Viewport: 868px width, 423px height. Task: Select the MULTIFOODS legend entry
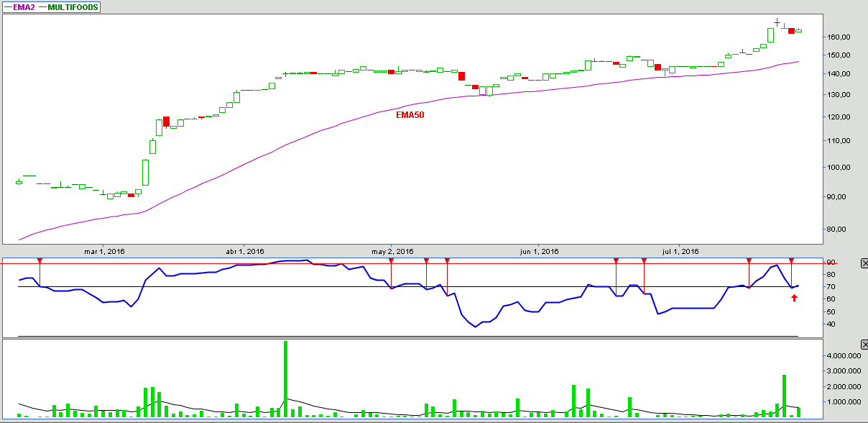point(68,7)
